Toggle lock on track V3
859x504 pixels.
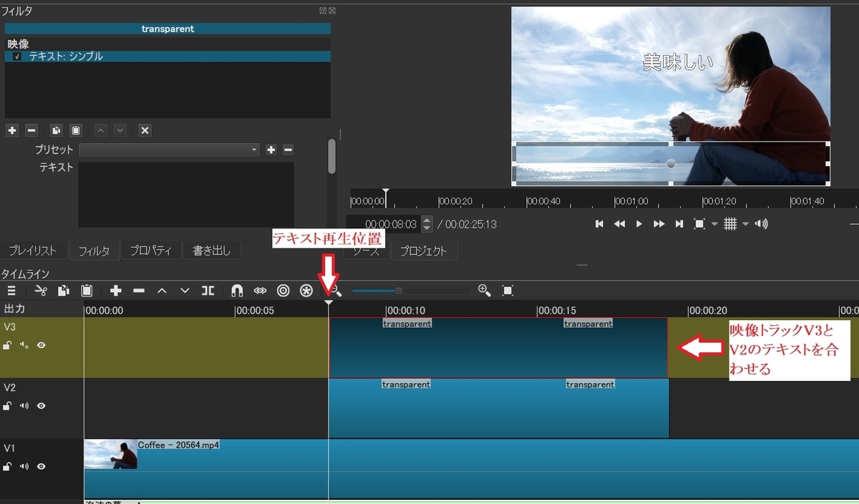(x=8, y=345)
